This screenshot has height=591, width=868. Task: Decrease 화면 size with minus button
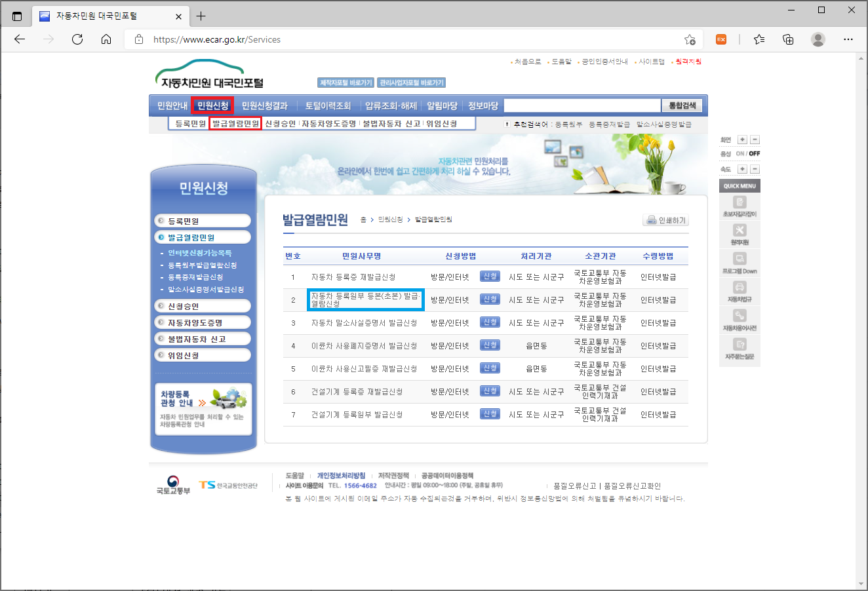pos(755,140)
